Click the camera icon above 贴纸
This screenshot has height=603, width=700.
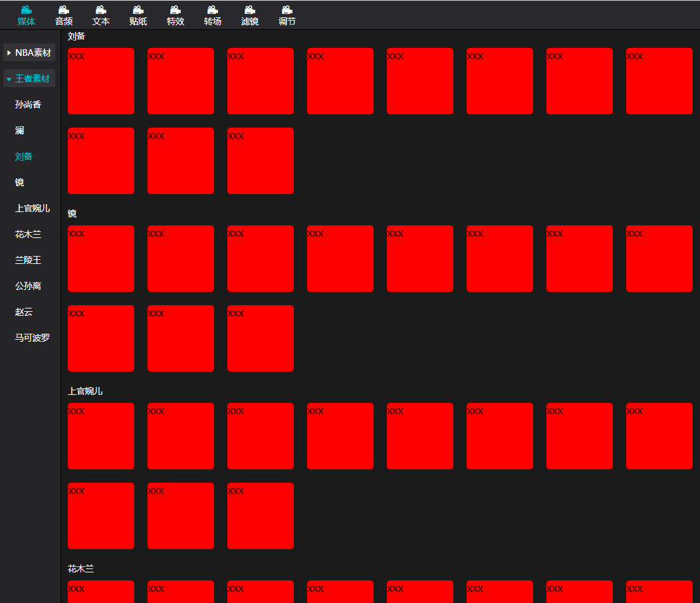point(138,10)
